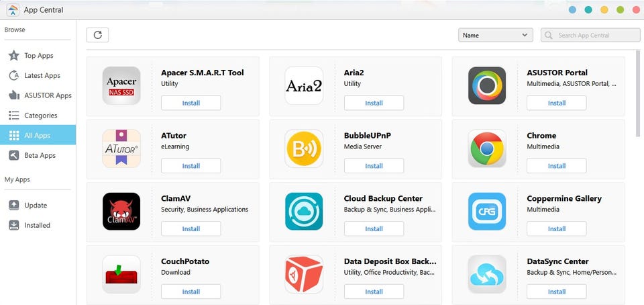Viewport: 644px width, 305px height.
Task: Click the Apacer NAS SSD app icon
Action: (x=121, y=85)
